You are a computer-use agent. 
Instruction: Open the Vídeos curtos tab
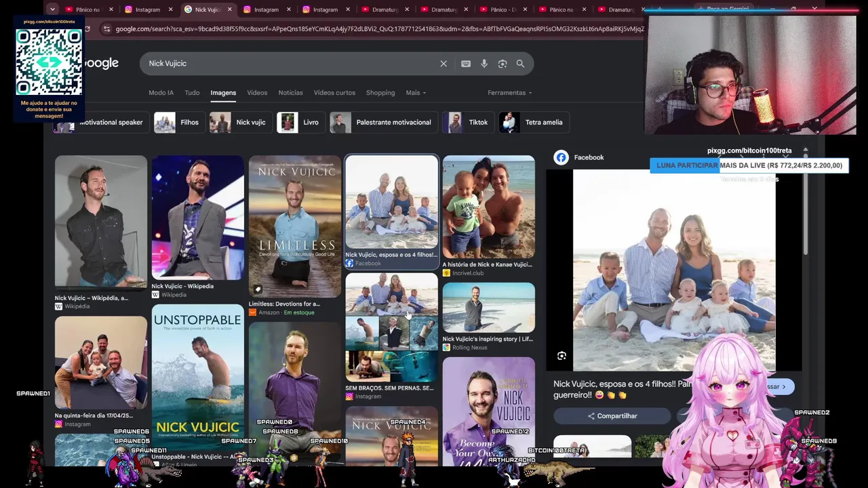[x=334, y=93]
